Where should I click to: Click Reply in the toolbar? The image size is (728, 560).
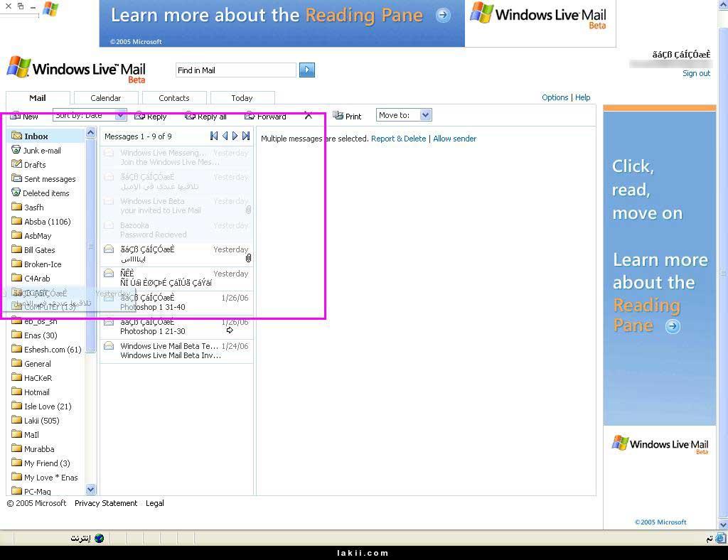point(151,117)
